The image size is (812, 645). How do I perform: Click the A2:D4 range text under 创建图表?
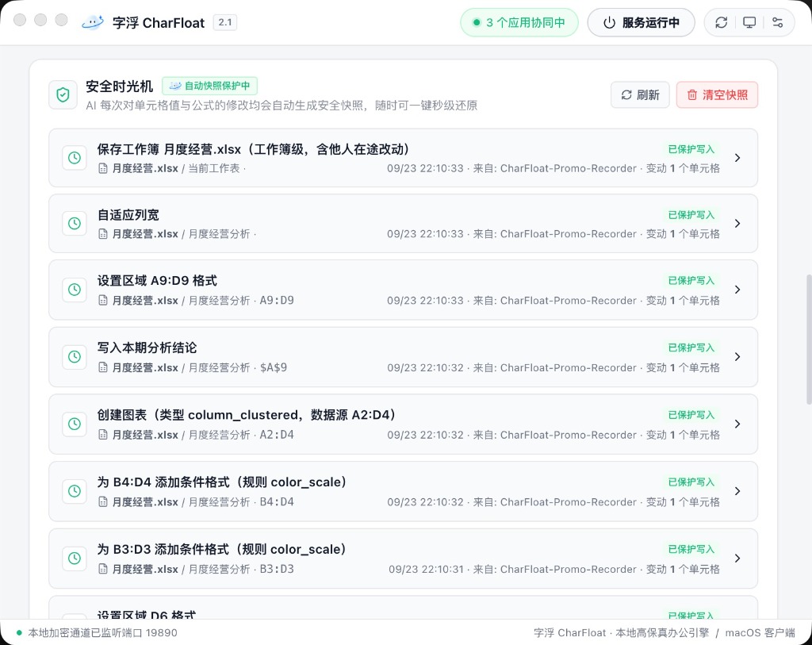(277, 435)
